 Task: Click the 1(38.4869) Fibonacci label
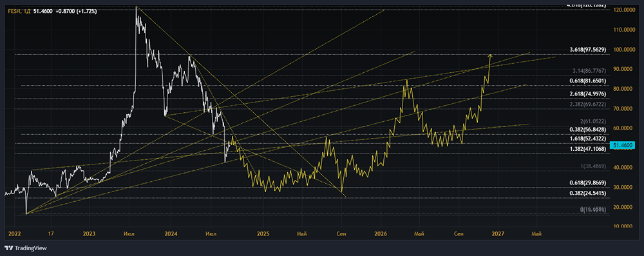click(594, 166)
